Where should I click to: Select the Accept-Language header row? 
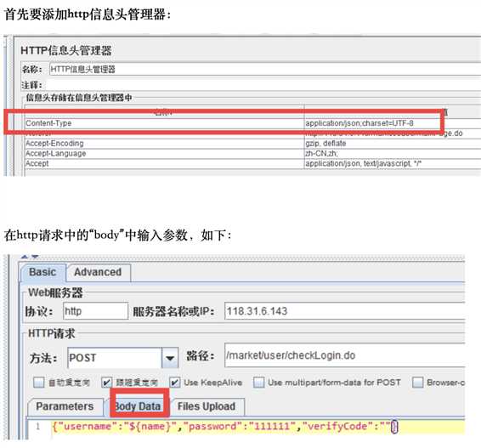[x=252, y=154]
